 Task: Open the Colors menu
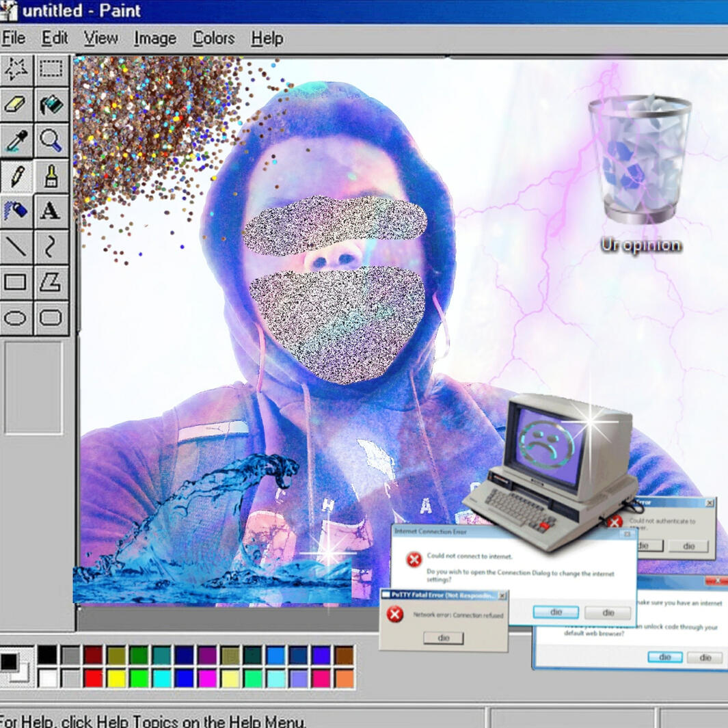tap(213, 38)
